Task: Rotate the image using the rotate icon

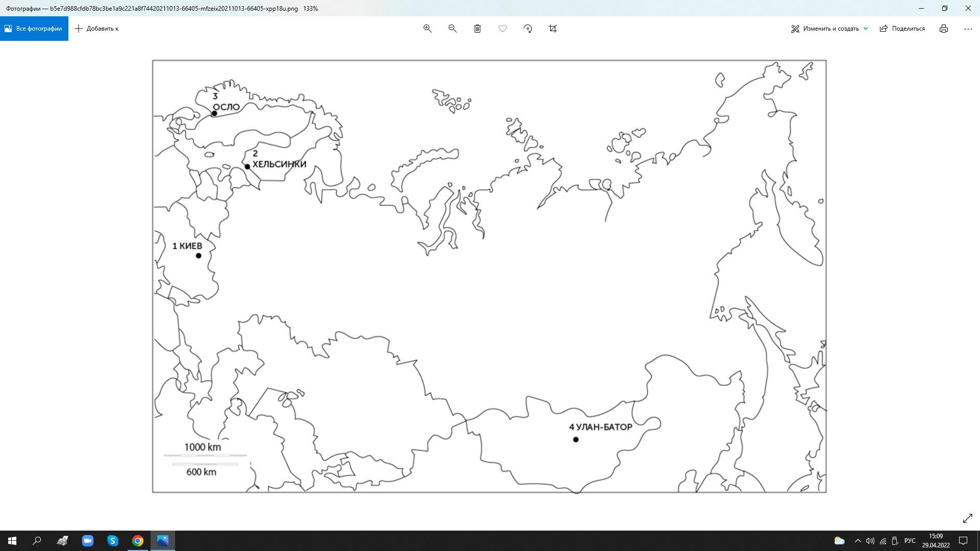Action: (x=528, y=29)
